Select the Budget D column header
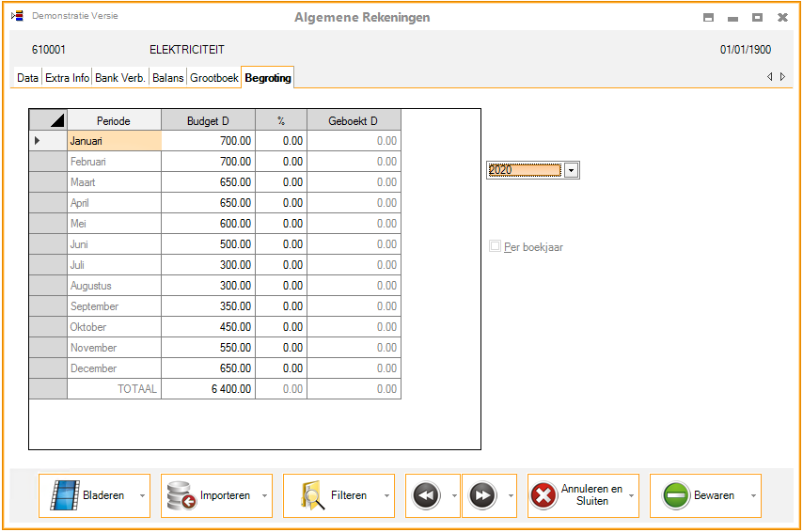This screenshot has height=532, width=803. click(x=208, y=120)
